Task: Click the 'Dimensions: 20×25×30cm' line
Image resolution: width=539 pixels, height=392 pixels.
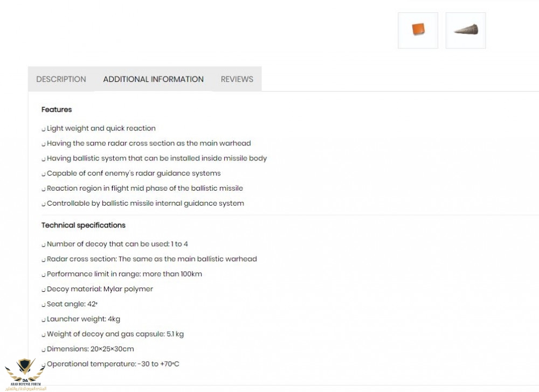Action: (90, 349)
